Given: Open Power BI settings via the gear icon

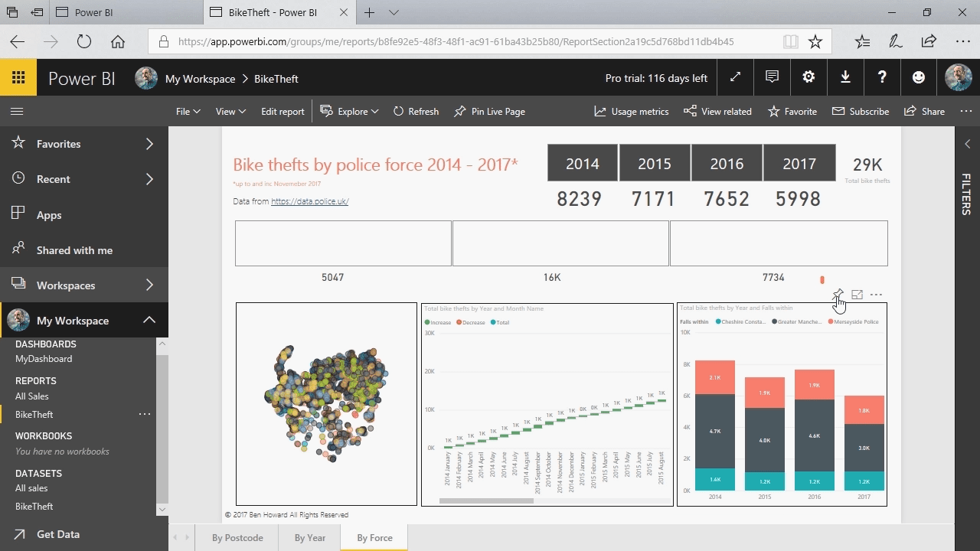Looking at the screenshot, I should pyautogui.click(x=808, y=77).
